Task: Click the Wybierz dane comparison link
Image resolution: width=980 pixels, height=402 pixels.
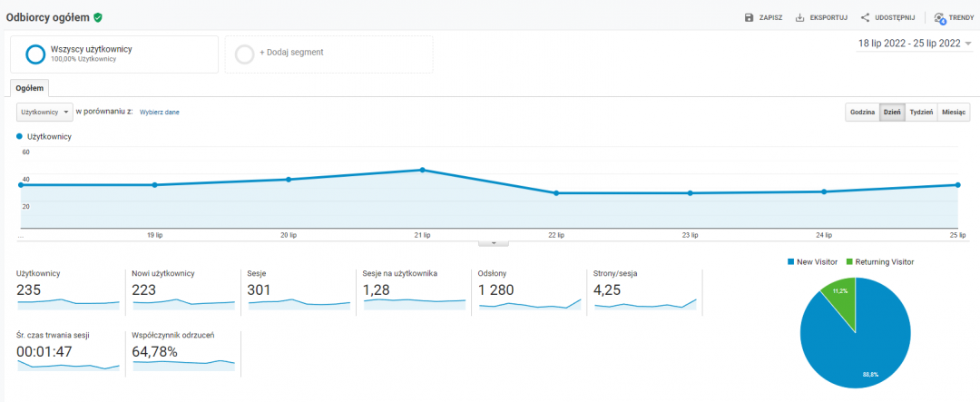Action: click(x=159, y=113)
